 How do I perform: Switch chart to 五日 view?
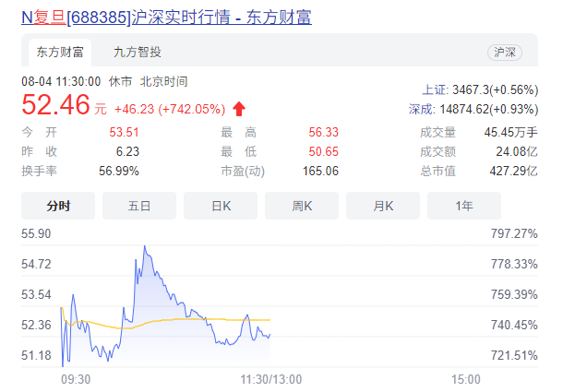click(139, 206)
